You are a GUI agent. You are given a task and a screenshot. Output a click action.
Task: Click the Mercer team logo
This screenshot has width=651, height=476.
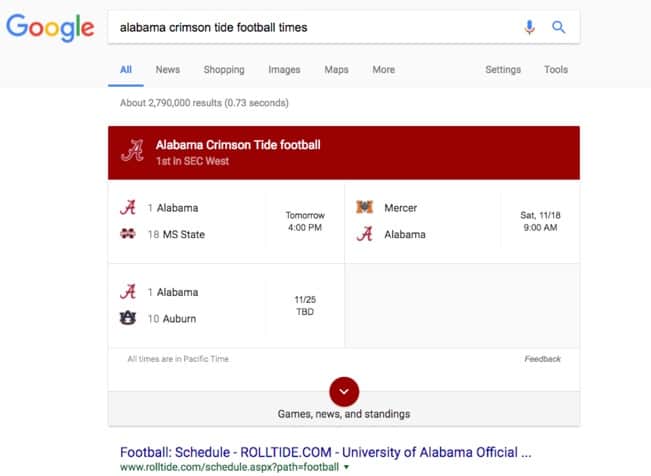click(x=365, y=207)
